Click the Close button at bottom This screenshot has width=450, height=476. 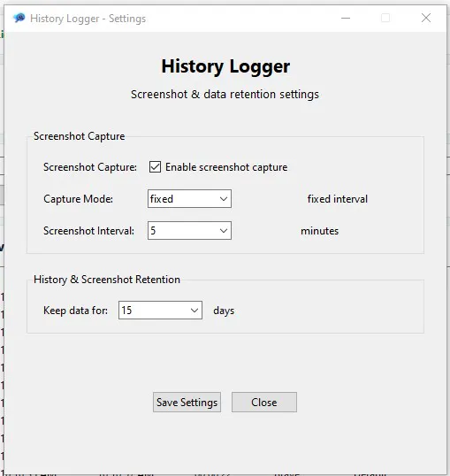tap(264, 403)
